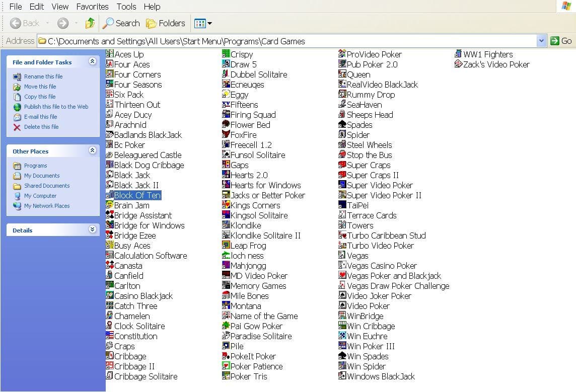The height and width of the screenshot is (392, 576).
Task: Select the Black Dog Cribbage icon
Action: coord(109,165)
